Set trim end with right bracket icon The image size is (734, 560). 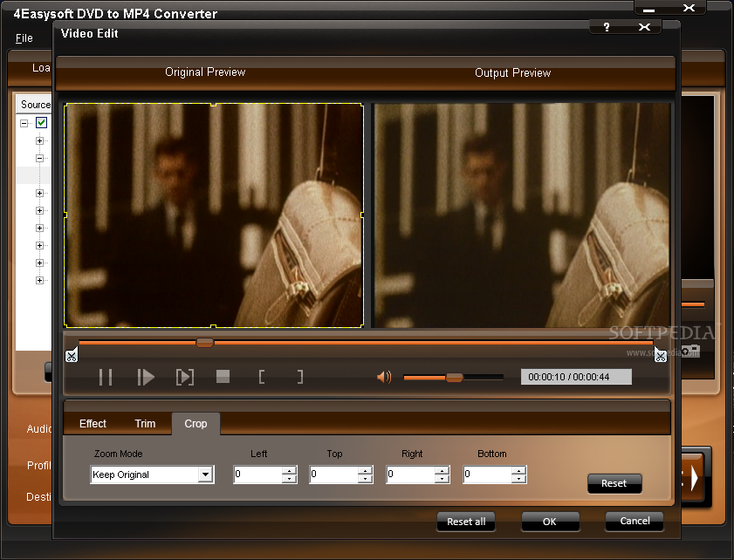click(x=300, y=377)
